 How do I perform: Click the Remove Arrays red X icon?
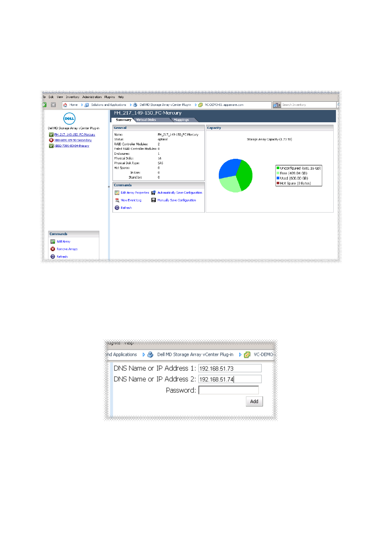[53, 249]
